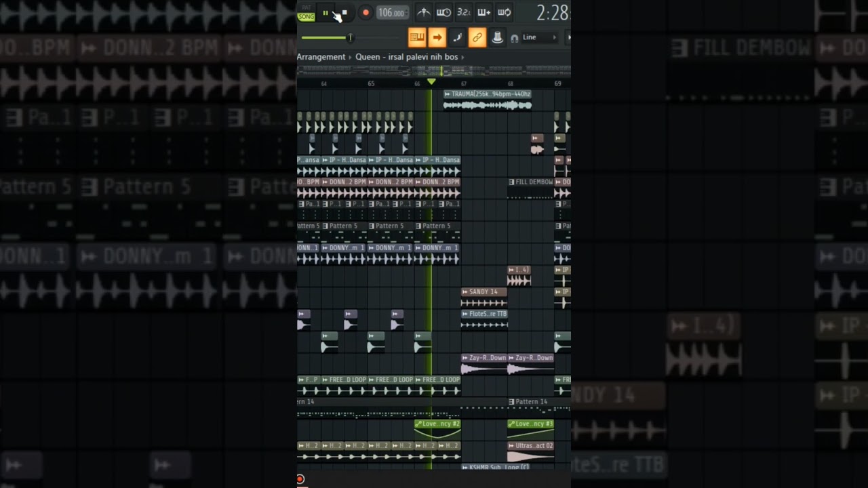
Task: Select the 'Love..ncy #3' automation clip
Action: coord(531,429)
